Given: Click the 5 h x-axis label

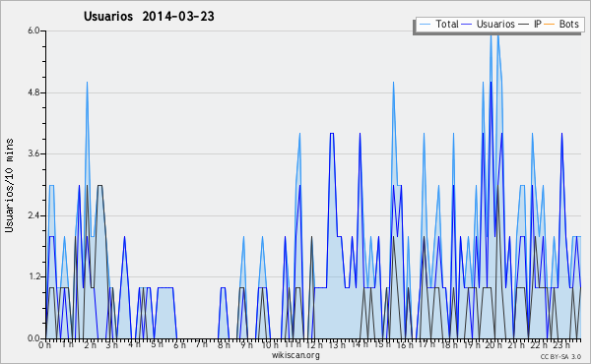Looking at the screenshot, I should coord(157,344).
